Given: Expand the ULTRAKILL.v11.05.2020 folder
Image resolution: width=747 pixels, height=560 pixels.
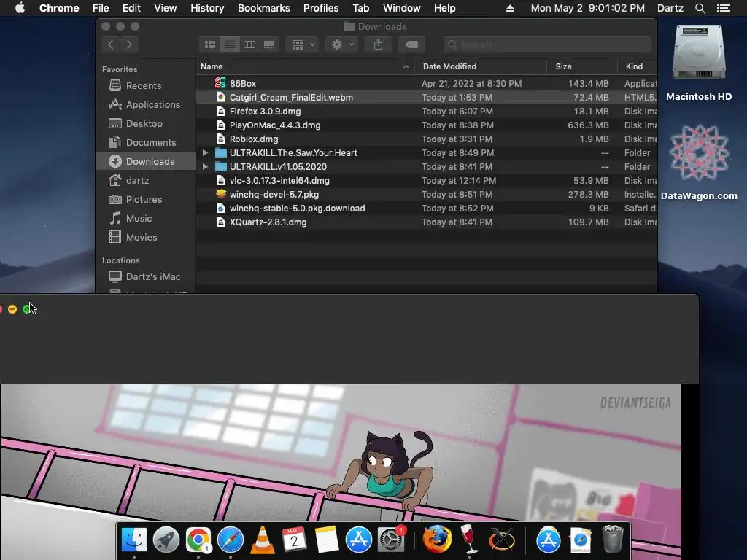Looking at the screenshot, I should (205, 167).
